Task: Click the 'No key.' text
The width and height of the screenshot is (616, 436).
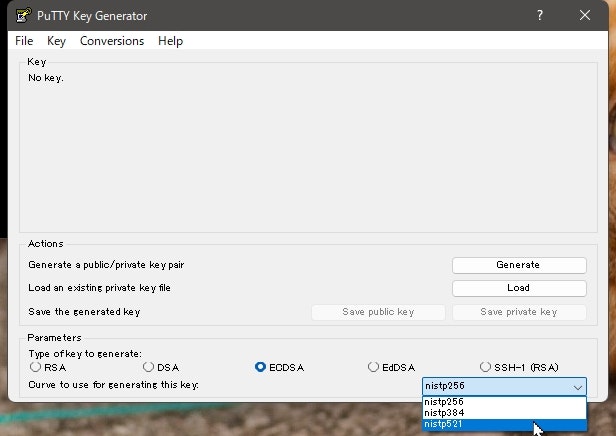Action: click(46, 78)
